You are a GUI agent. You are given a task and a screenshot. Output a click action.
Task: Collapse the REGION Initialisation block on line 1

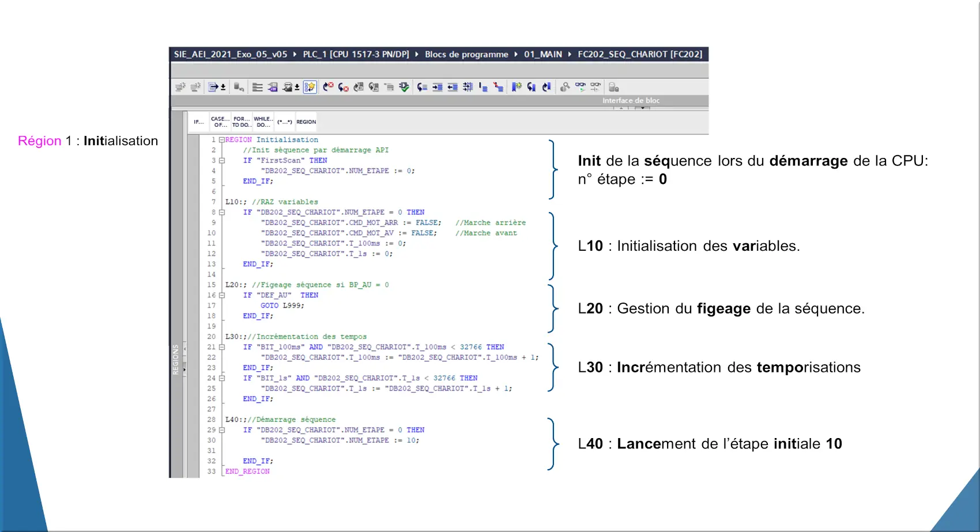(x=221, y=140)
